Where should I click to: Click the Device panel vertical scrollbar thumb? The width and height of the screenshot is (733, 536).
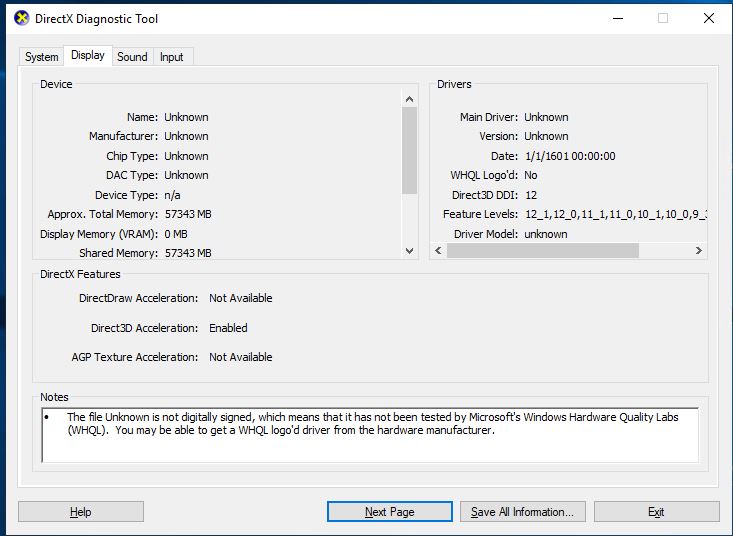tap(410, 150)
